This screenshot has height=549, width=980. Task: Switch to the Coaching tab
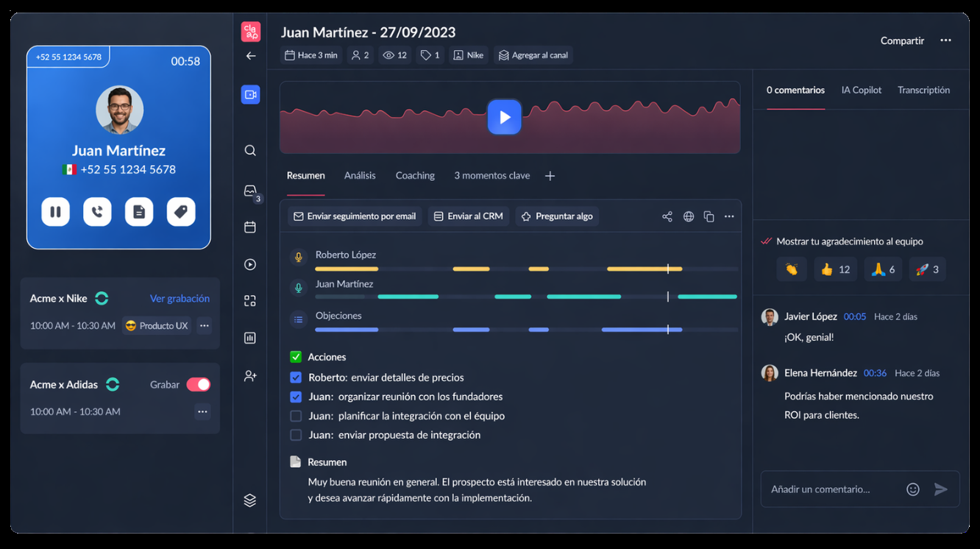pyautogui.click(x=415, y=176)
